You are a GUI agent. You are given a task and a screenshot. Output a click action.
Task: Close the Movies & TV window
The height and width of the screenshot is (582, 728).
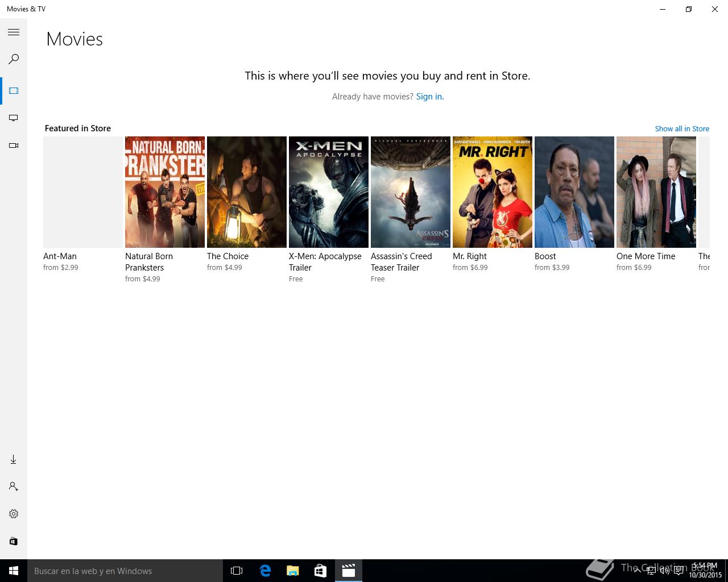click(715, 9)
